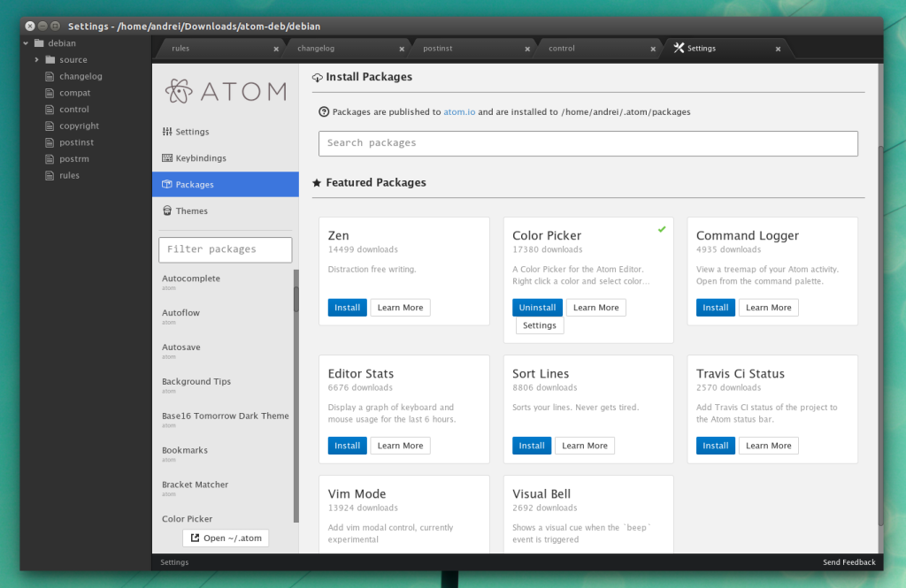The image size is (906, 588).
Task: Install the Command Logger package
Action: pyautogui.click(x=715, y=308)
